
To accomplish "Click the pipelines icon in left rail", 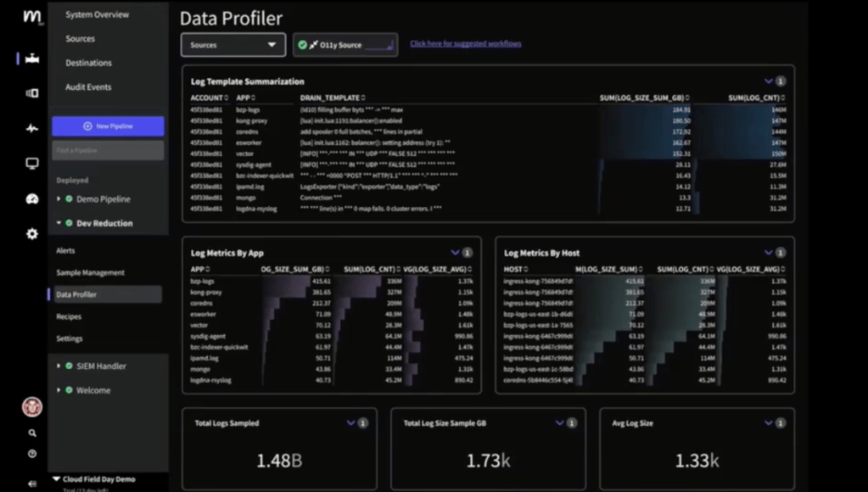I will 32,59.
